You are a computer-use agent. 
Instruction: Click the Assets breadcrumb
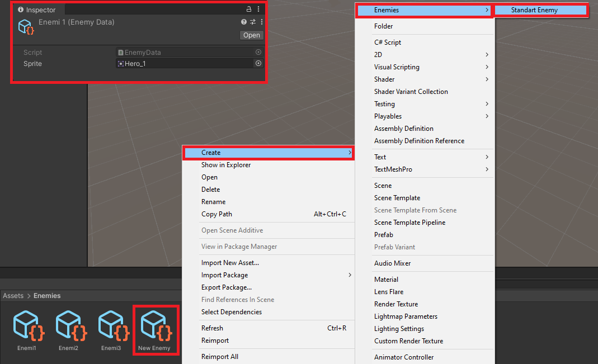click(13, 296)
